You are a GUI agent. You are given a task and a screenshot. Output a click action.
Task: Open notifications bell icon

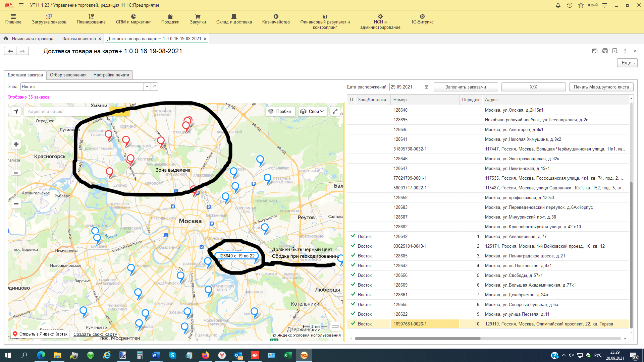(558, 5)
